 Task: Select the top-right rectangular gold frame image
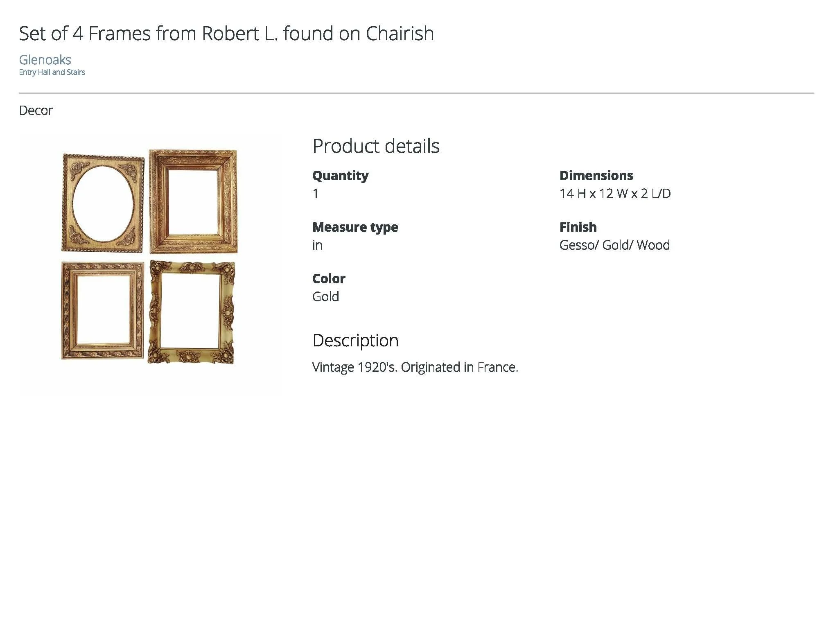(193, 201)
